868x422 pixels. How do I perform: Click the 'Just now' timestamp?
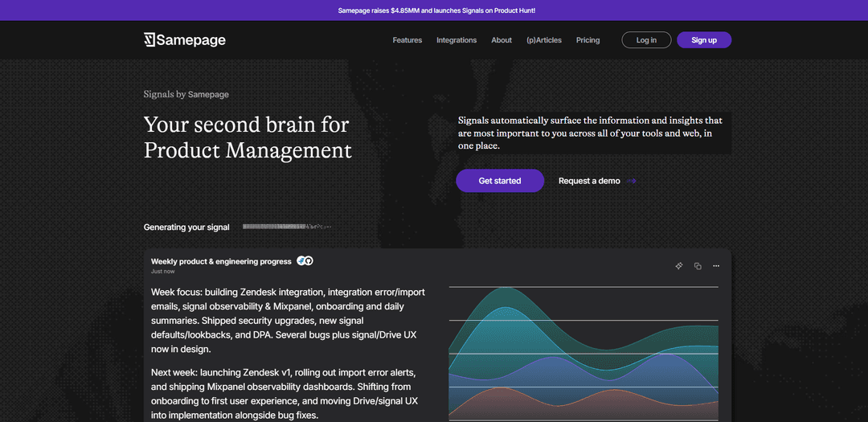[162, 272]
